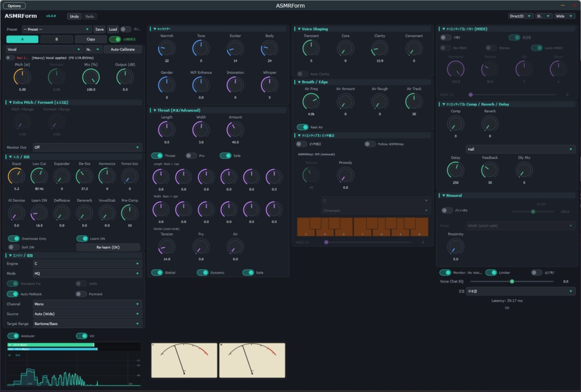Click the Warmth knob
The width and height of the screenshot is (581, 392).
(166, 49)
